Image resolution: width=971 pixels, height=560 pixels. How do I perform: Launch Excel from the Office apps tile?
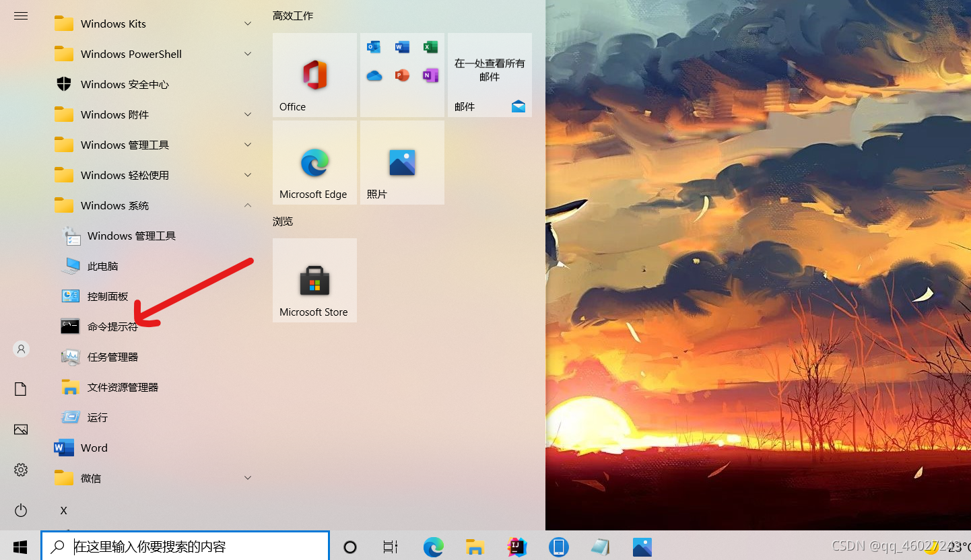(x=430, y=47)
